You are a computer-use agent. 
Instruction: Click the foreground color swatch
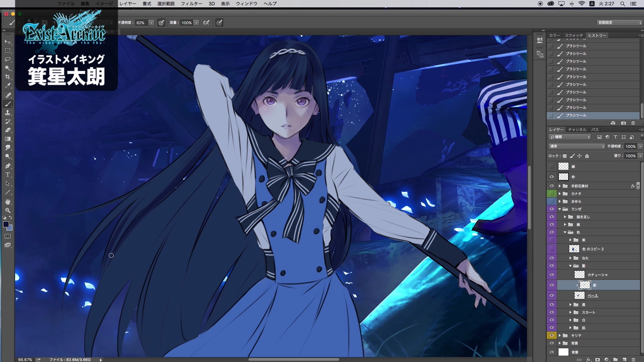6,224
